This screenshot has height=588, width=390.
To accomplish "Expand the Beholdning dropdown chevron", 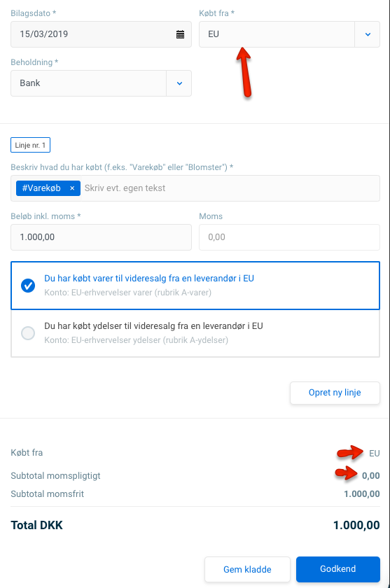I will [179, 83].
